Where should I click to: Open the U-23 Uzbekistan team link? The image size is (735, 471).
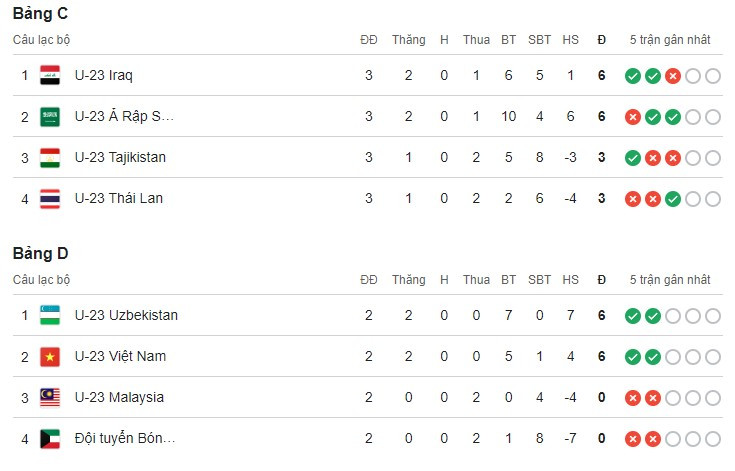pos(126,315)
